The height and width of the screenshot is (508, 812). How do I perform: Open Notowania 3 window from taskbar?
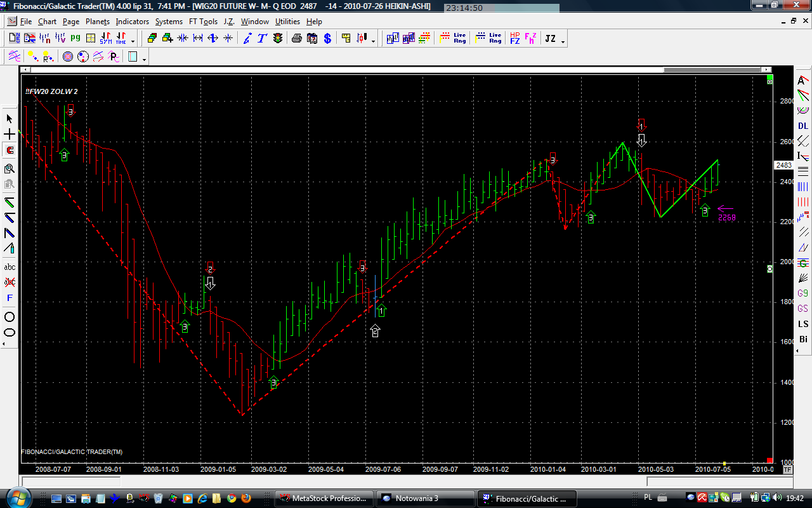[424, 498]
